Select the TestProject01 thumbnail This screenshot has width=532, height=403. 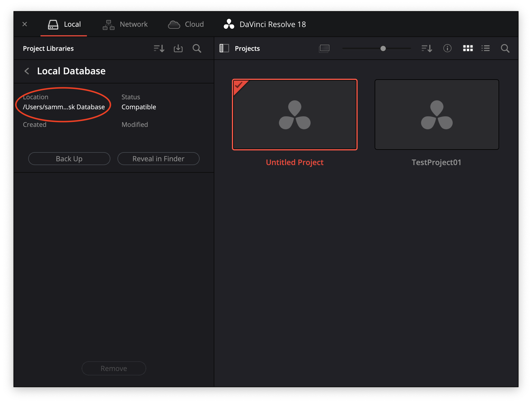tap(437, 115)
